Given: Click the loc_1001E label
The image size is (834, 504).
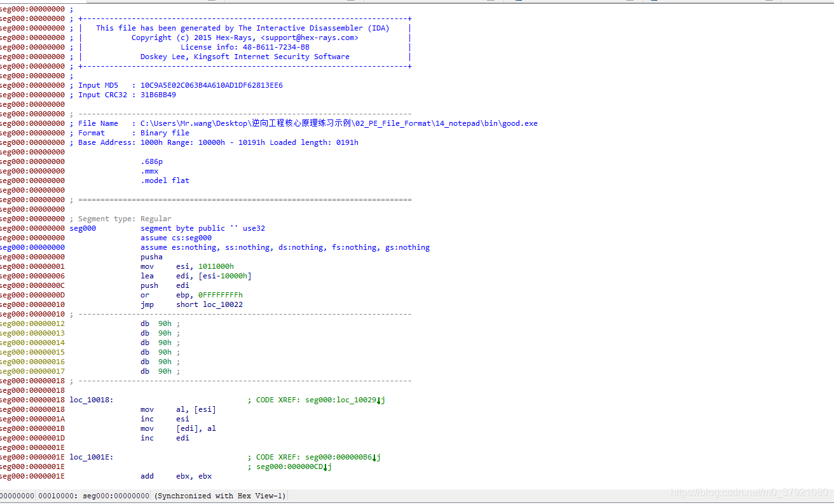Looking at the screenshot, I should click(x=92, y=457).
